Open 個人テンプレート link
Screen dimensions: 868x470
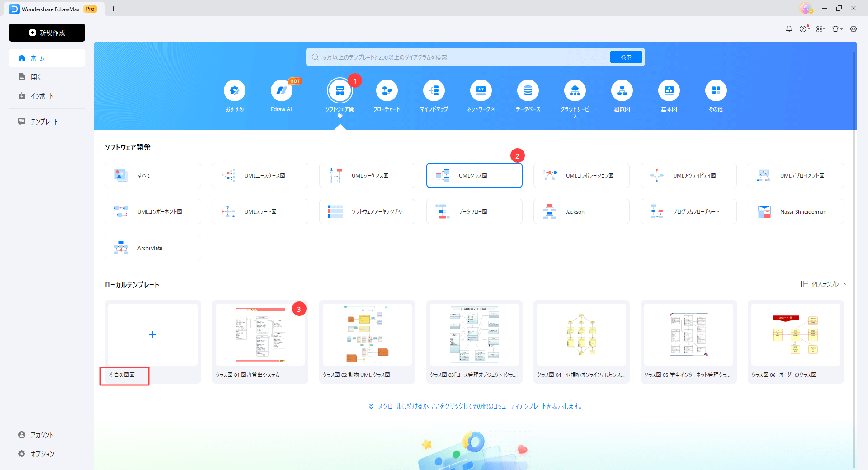824,284
